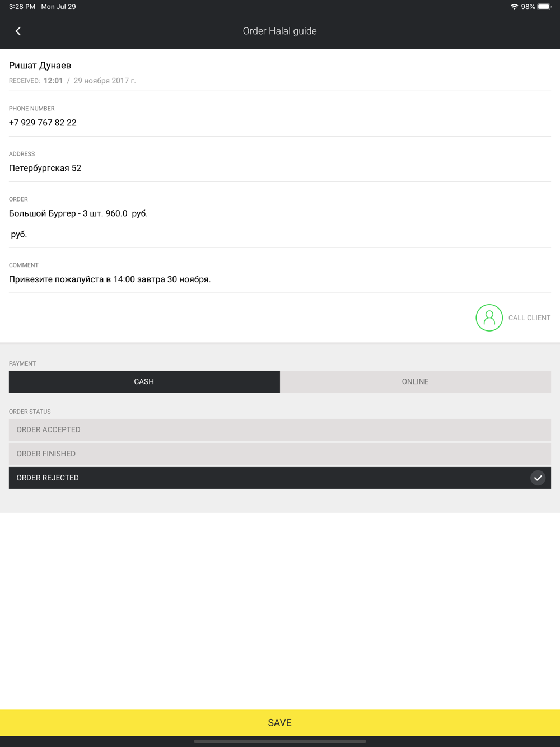The width and height of the screenshot is (560, 747).
Task: Switch payment to Online
Action: (415, 381)
